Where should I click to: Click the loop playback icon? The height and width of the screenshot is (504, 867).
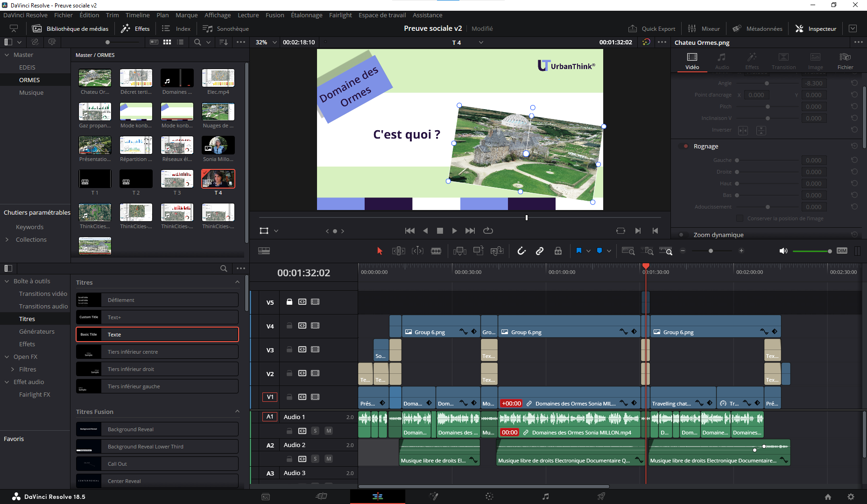coord(488,231)
